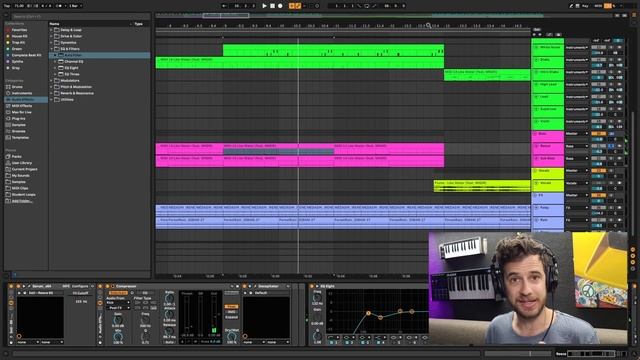
Task: Adjust the Compressor Dry/Wet knob
Action: pos(232,336)
